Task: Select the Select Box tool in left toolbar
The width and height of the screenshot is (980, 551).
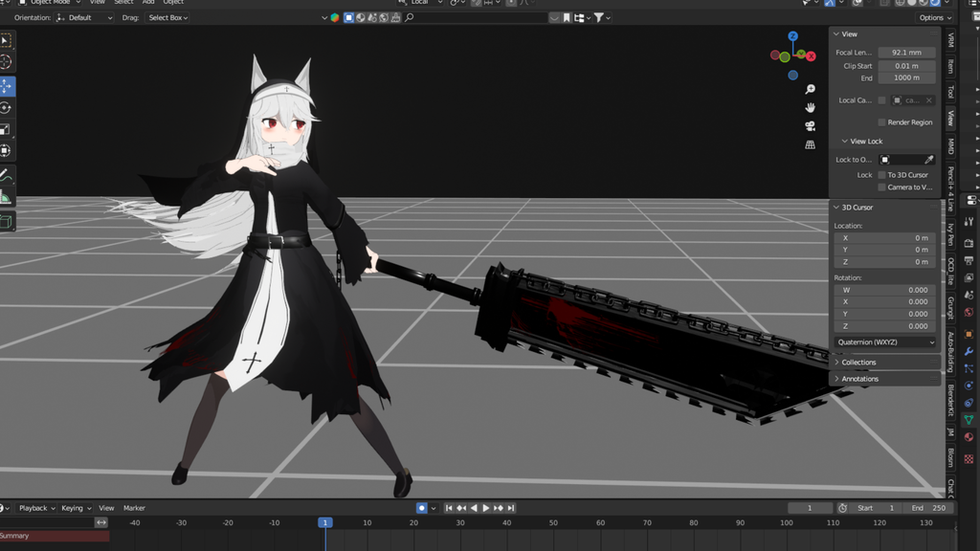Action: [x=7, y=40]
